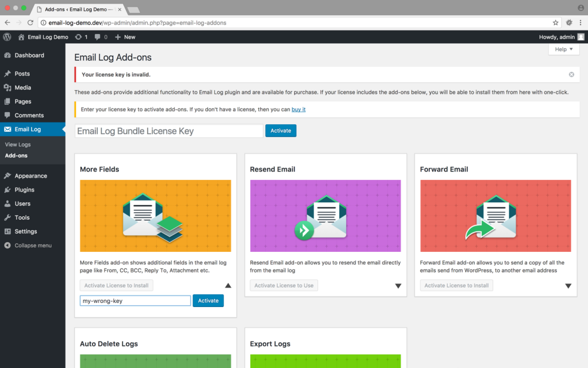Open the New content menu
The width and height of the screenshot is (588, 368).
pos(125,37)
